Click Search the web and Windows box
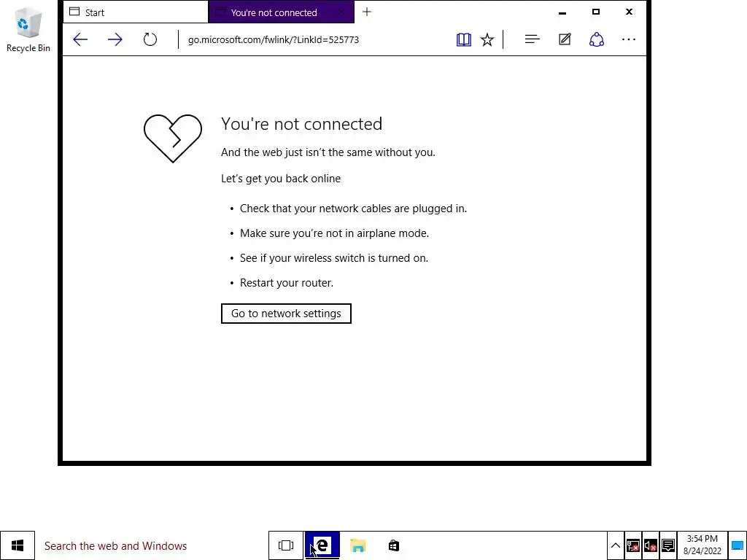The image size is (747, 560). 152,545
